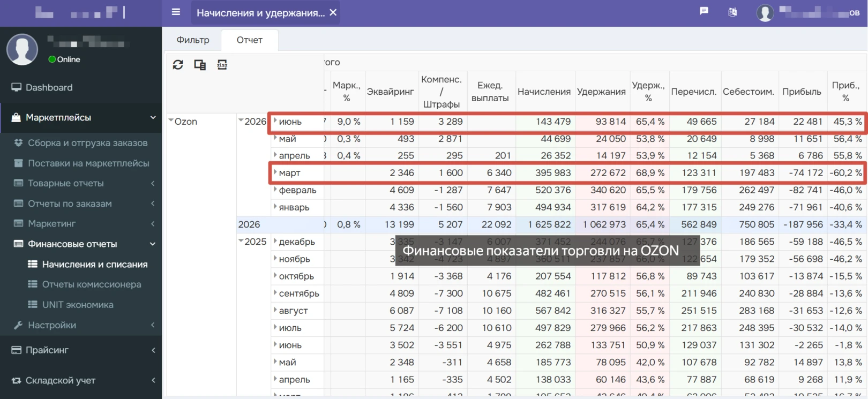Expand the сентябрь 2025 row

coord(275,293)
